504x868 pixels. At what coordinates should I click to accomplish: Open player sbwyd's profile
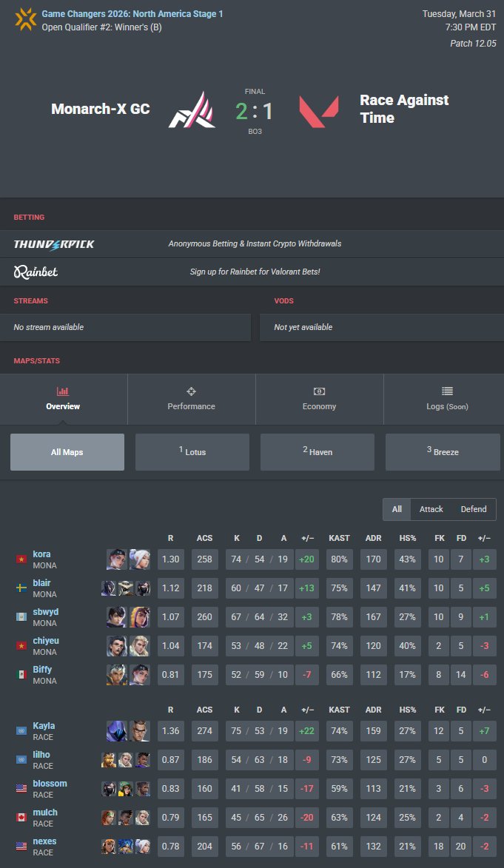click(45, 612)
